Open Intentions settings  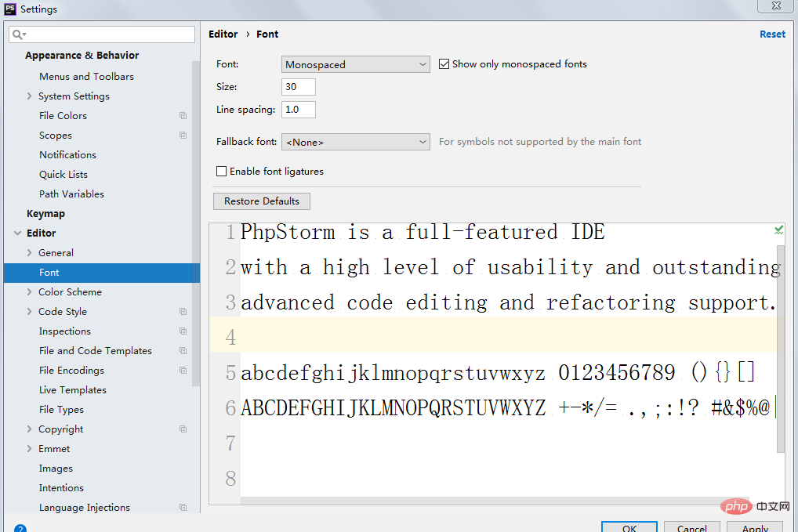click(61, 488)
